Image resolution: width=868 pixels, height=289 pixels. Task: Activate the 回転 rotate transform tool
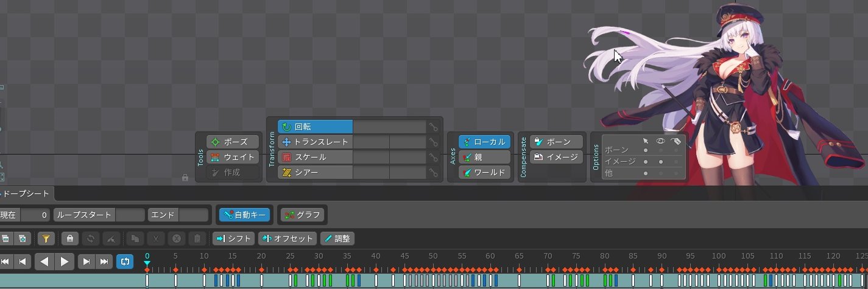pyautogui.click(x=315, y=127)
